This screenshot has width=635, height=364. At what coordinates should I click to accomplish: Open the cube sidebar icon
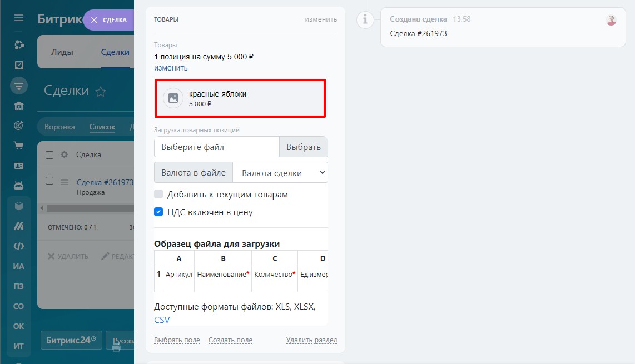pos(19,206)
